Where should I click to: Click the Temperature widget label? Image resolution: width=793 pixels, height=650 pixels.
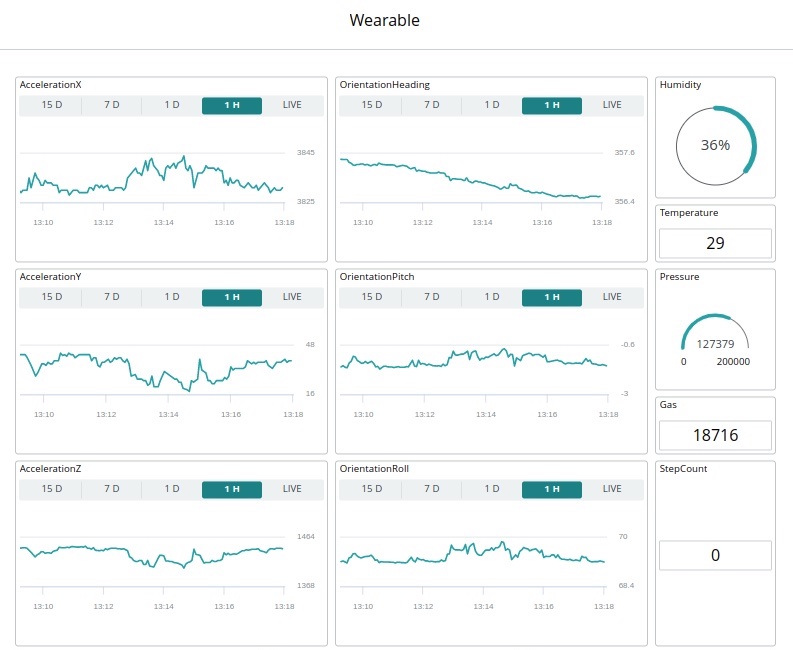689,213
